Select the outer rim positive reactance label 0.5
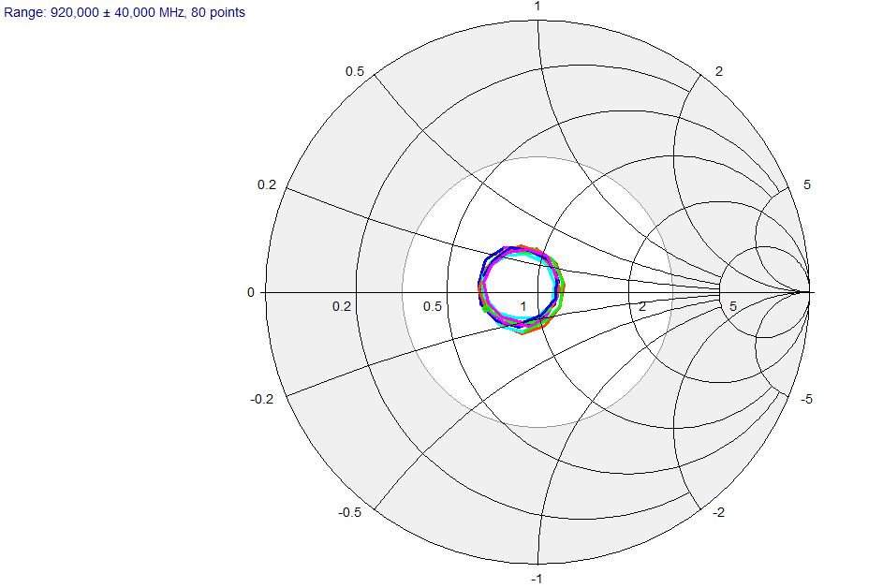Viewport: 883px width, 588px height. pyautogui.click(x=355, y=71)
